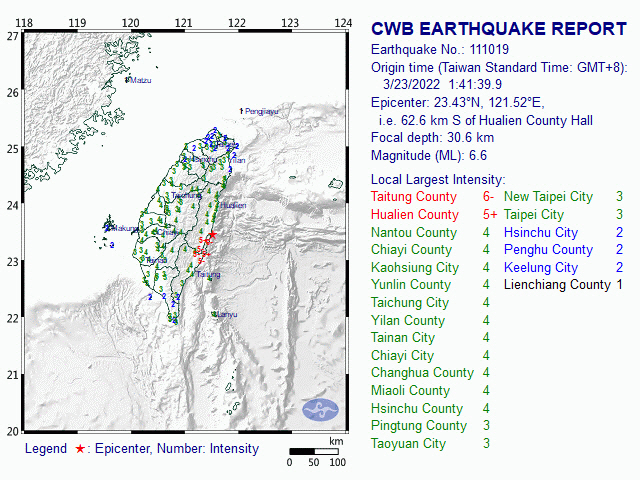Click Lienchiang County intensity entry
The height and width of the screenshot is (480, 640).
556,284
